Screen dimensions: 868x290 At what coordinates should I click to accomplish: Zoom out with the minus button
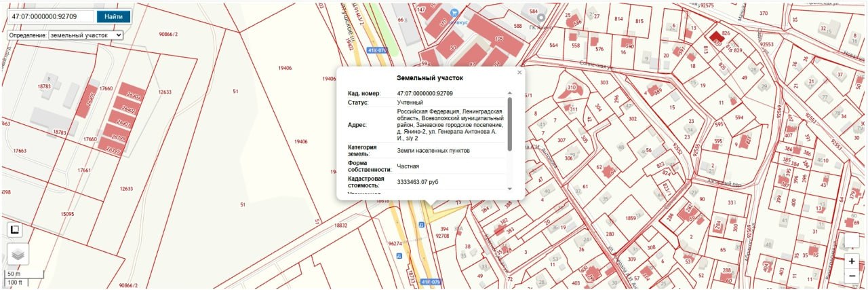[852, 276]
